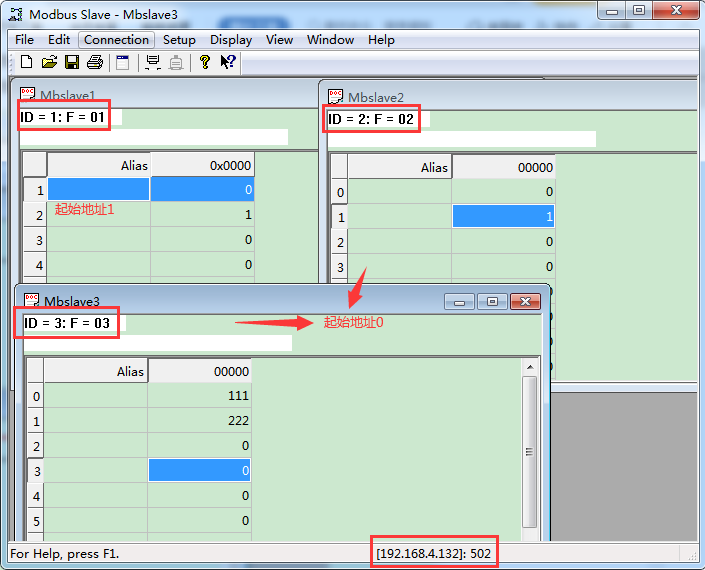The height and width of the screenshot is (570, 705).
Task: Open About via yellow question mark icon
Action: (x=205, y=62)
